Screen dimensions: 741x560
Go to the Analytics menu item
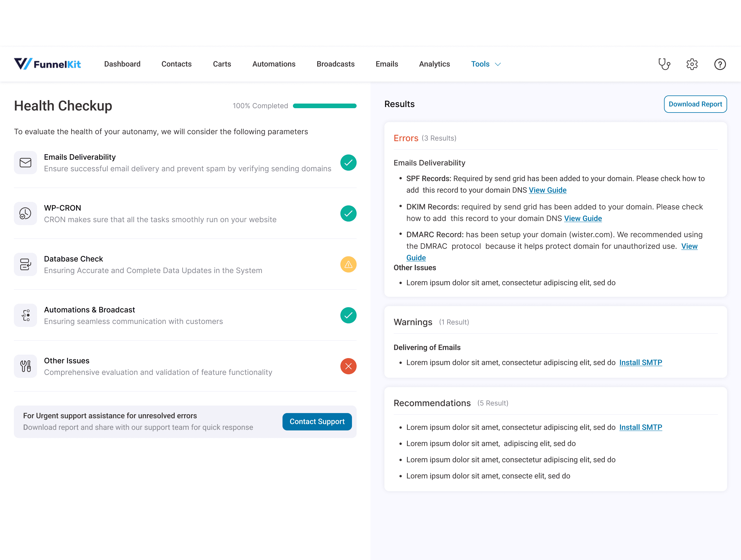tap(434, 64)
